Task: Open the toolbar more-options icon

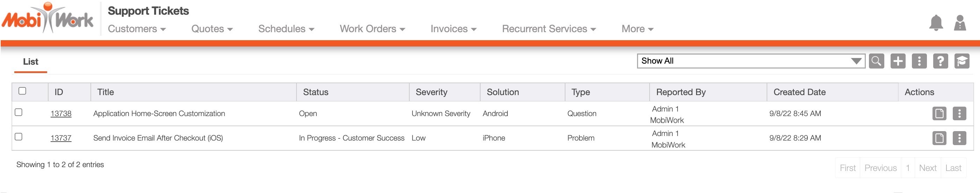Action: click(x=919, y=61)
